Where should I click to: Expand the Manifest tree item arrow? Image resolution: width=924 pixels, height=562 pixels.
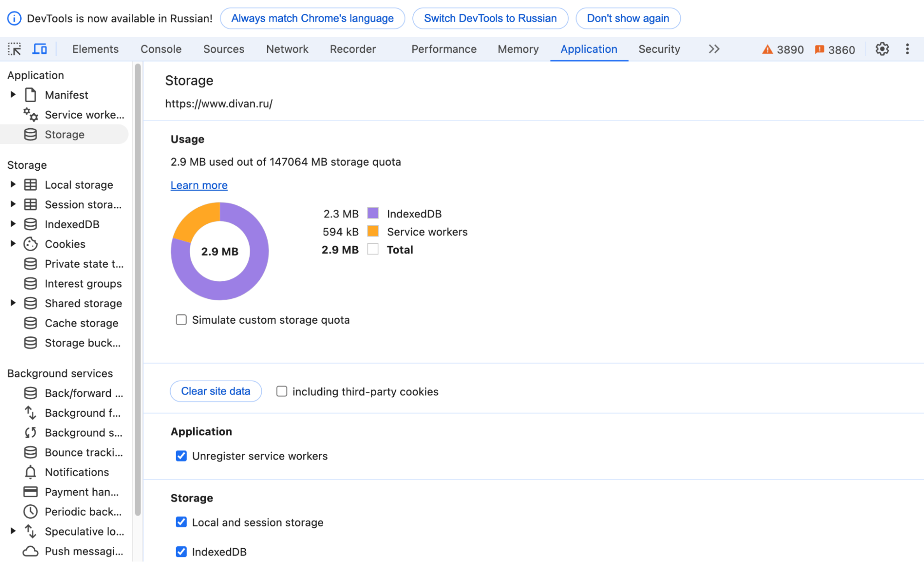coord(13,95)
